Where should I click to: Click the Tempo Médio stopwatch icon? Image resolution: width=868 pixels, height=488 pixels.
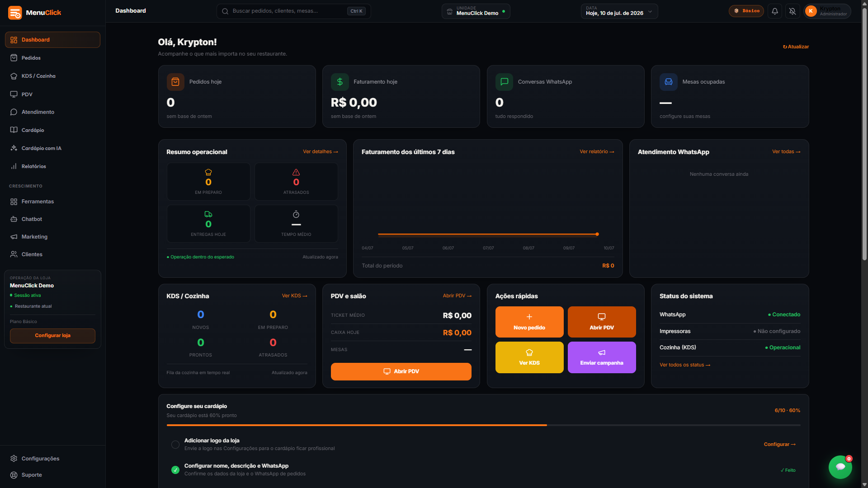pos(296,214)
